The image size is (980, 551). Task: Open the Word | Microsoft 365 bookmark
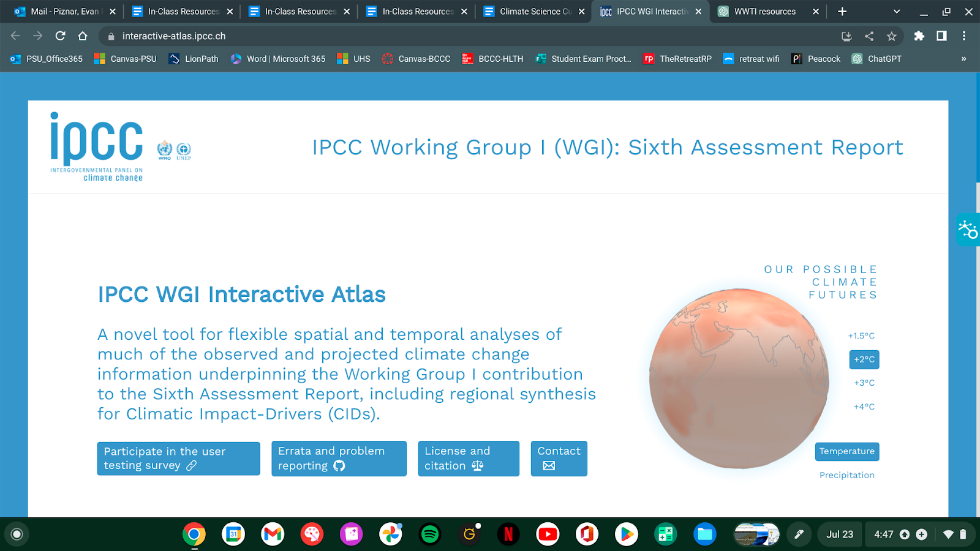(x=278, y=59)
